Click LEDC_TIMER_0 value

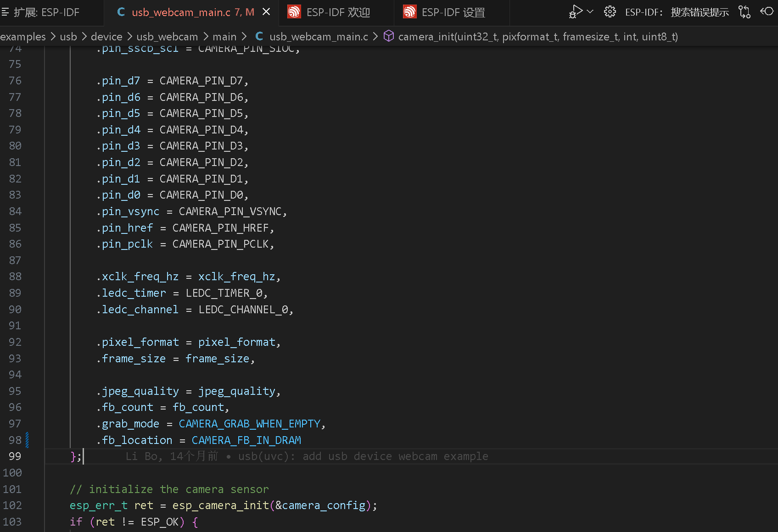tap(224, 293)
